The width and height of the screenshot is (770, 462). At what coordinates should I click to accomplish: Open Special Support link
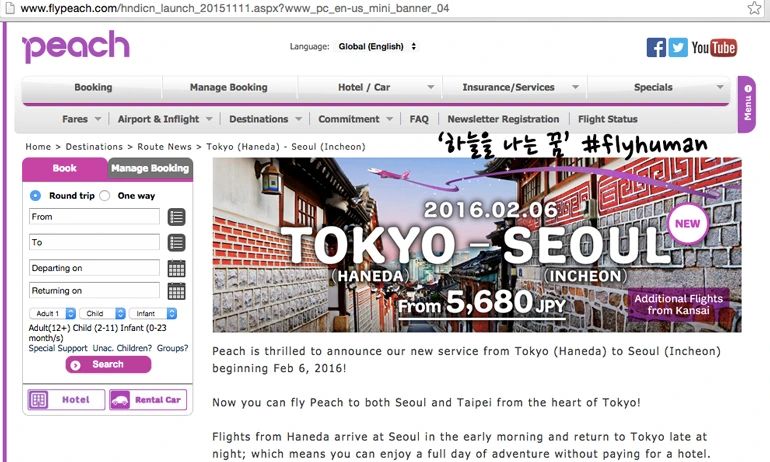[58, 348]
